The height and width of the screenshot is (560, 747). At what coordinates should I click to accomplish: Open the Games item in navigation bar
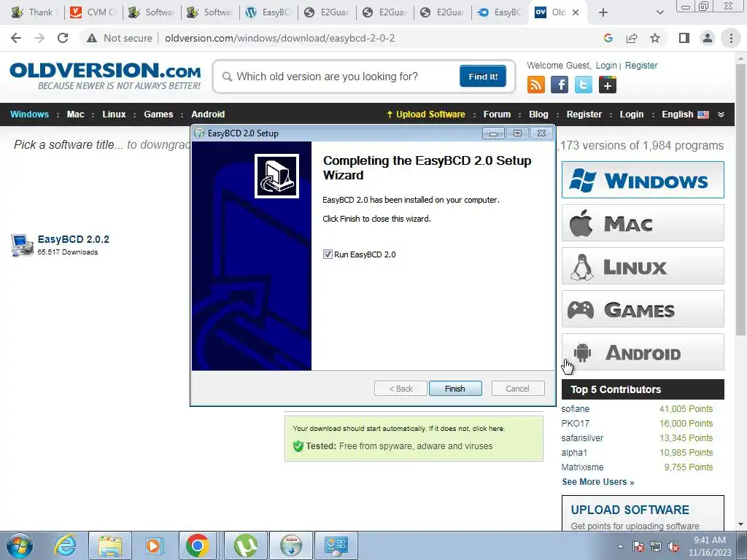click(158, 114)
